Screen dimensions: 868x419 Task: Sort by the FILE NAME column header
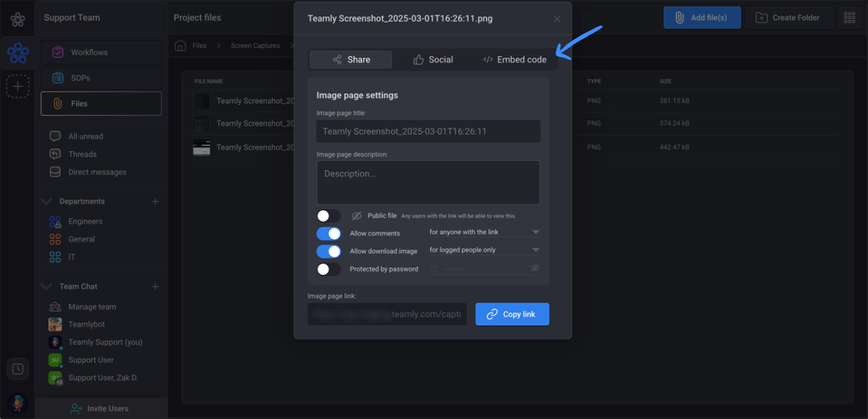209,81
